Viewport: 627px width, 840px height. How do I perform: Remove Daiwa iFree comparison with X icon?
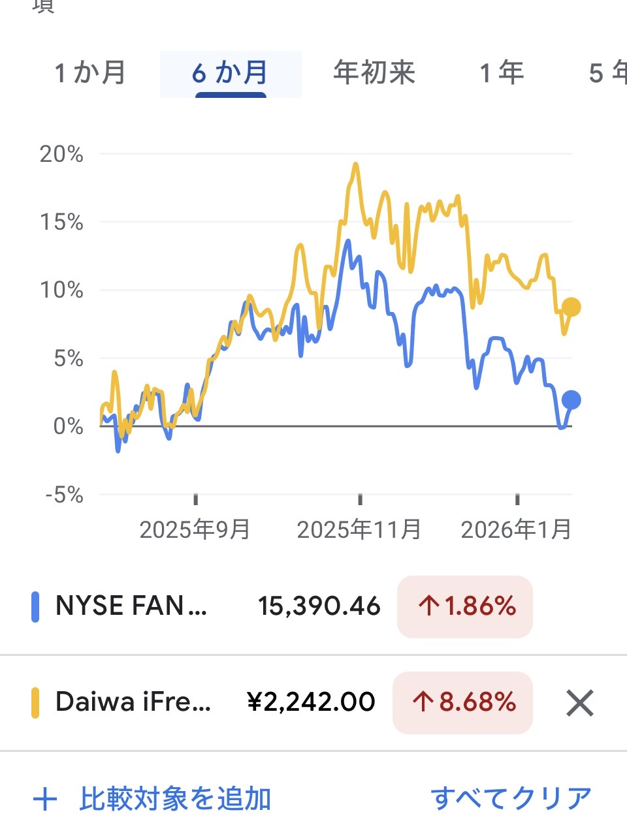point(579,703)
